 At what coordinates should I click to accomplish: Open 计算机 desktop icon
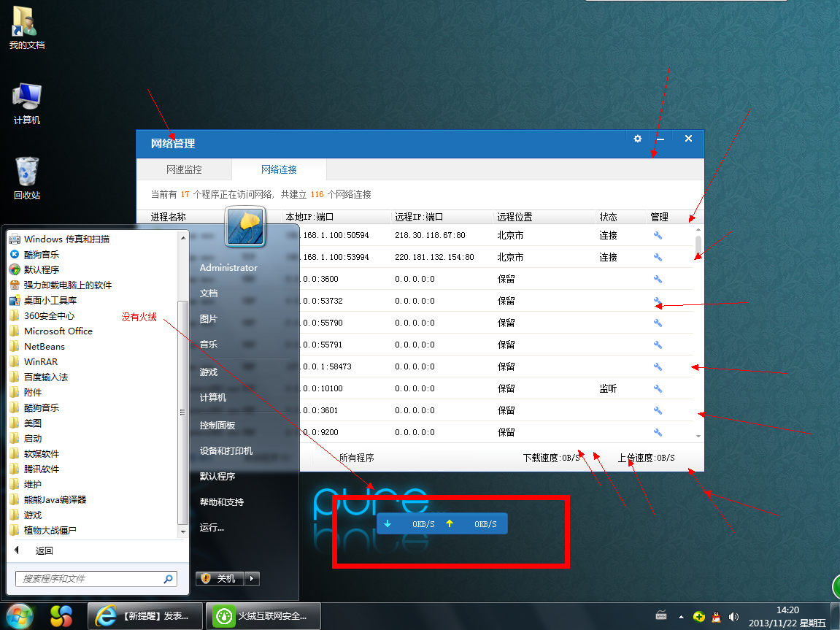(x=27, y=104)
